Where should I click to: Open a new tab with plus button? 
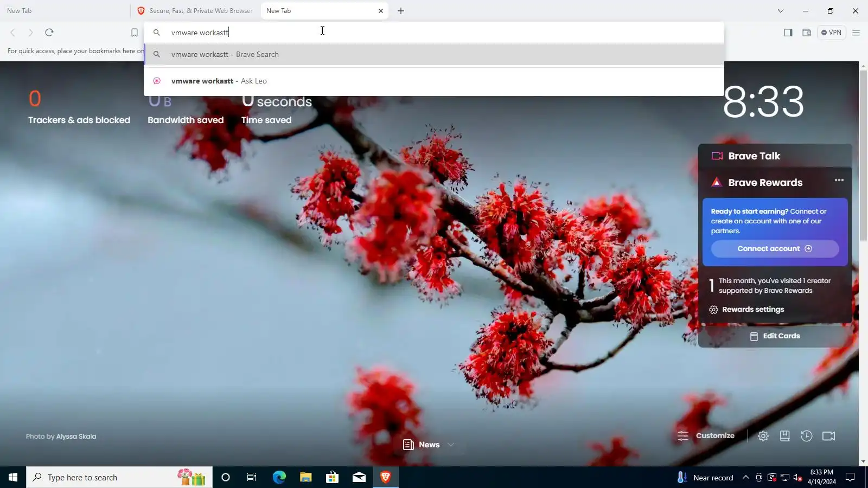point(401,11)
